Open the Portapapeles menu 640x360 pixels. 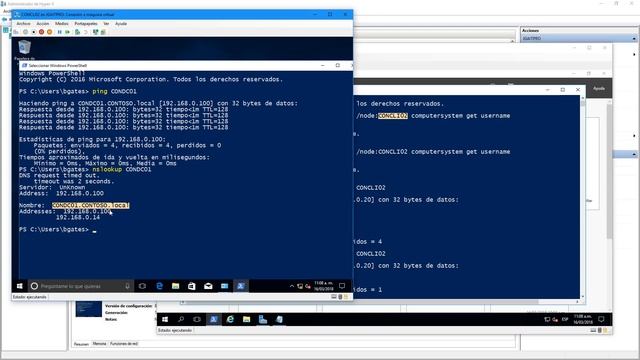86,24
